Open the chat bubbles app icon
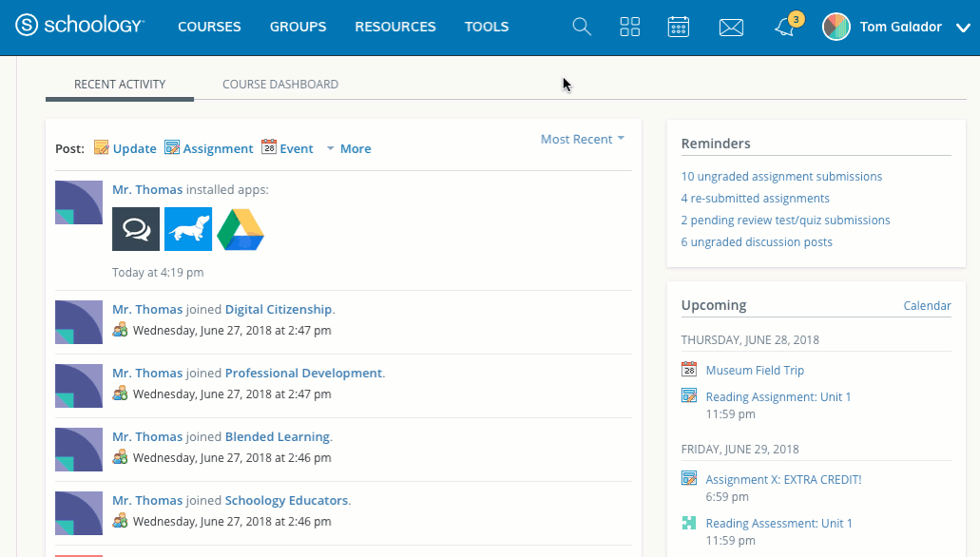The image size is (980, 557). click(136, 229)
